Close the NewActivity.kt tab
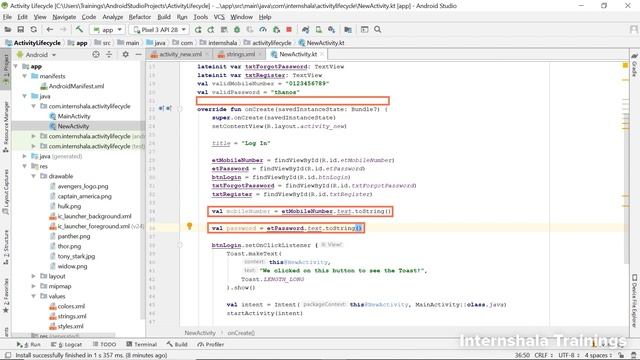This screenshot has height=360, width=640. tap(322, 54)
